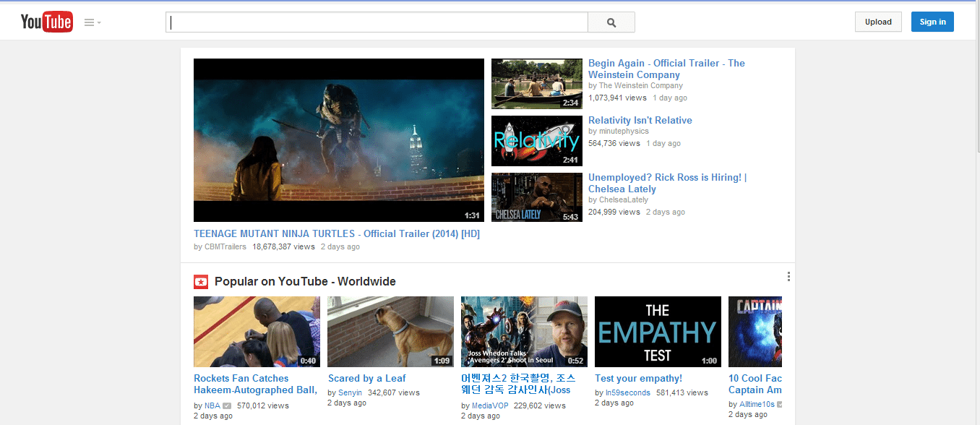Screen dimensions: 980x425
Task: Open the CBMTrailers channel link
Action: pos(225,246)
